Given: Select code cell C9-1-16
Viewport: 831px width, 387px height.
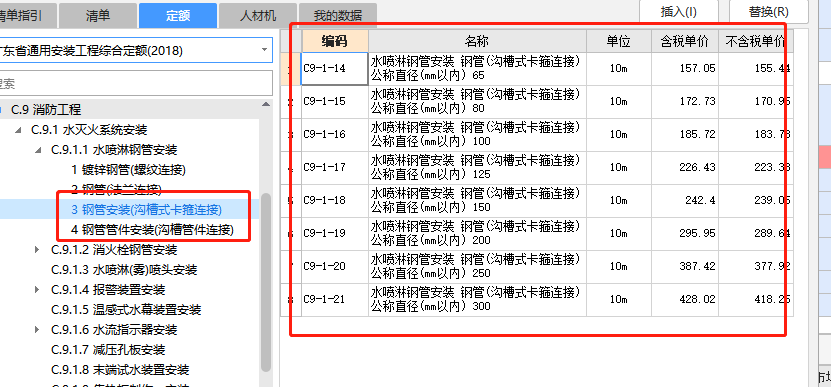Looking at the screenshot, I should pos(335,134).
